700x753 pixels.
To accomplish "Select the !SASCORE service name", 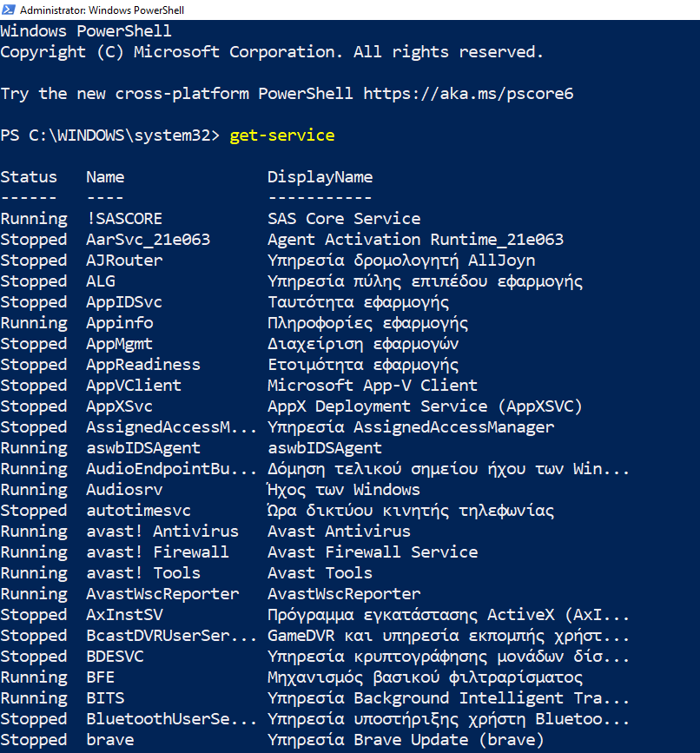I will click(124, 219).
